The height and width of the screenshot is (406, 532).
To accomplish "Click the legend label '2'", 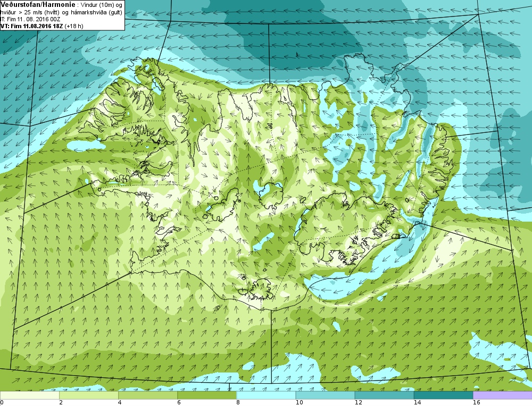I will 61,403.
